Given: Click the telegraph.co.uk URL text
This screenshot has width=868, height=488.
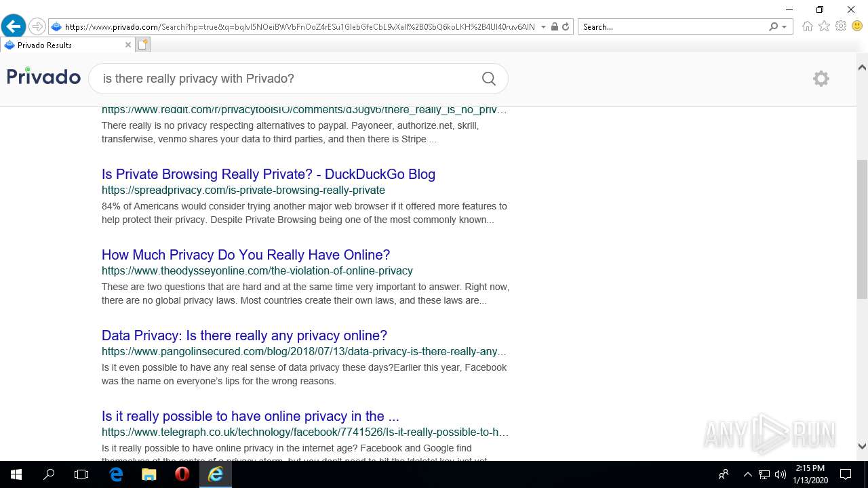Looking at the screenshot, I should coord(305,432).
